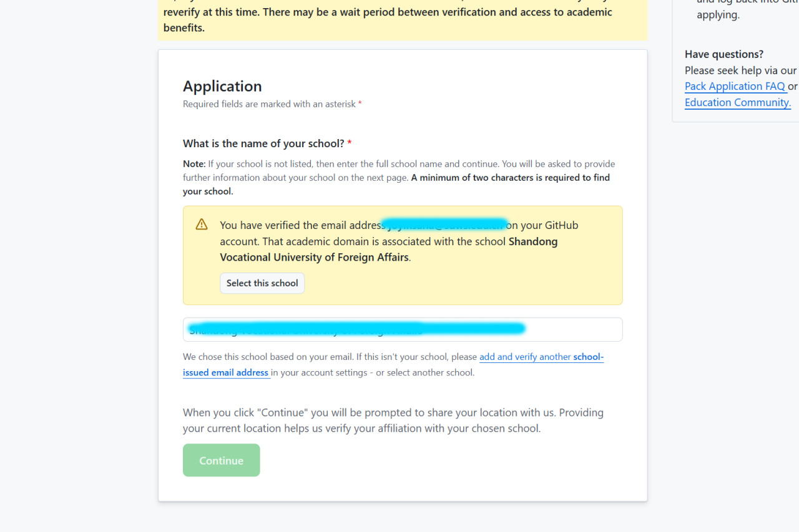Click the "What is the name of your school?" label

263,143
